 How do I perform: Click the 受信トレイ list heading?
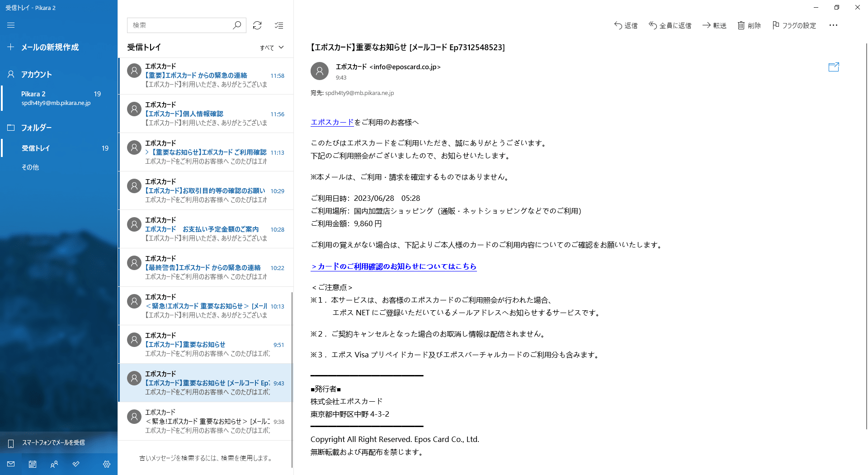click(144, 47)
